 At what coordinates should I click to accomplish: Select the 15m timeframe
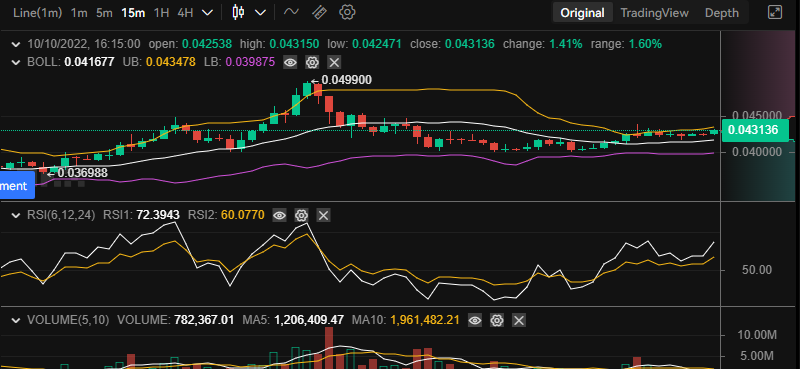coord(133,13)
